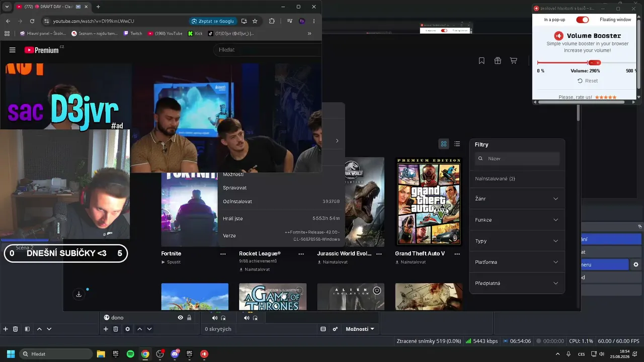The image size is (644, 362).
Task: Choose Odinstalovat in the Fortnite context menu
Action: [237, 201]
